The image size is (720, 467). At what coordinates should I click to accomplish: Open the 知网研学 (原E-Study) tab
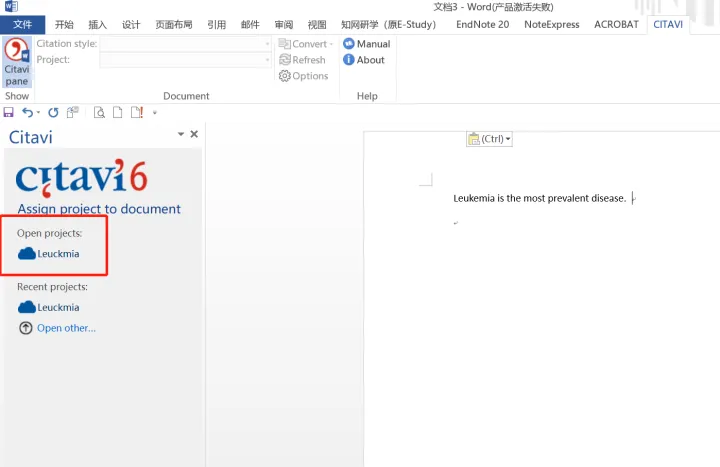pos(388,25)
